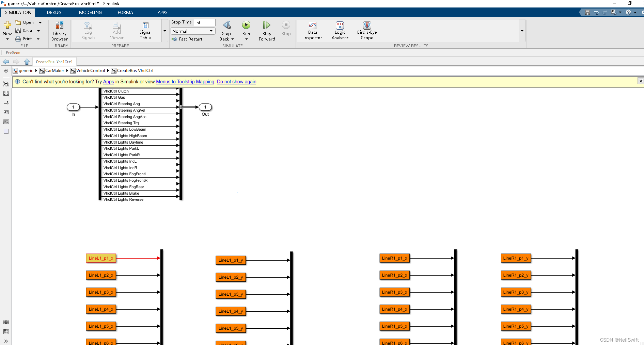The image size is (644, 345).
Task: Switch to the FORMAT tab
Action: tap(126, 12)
